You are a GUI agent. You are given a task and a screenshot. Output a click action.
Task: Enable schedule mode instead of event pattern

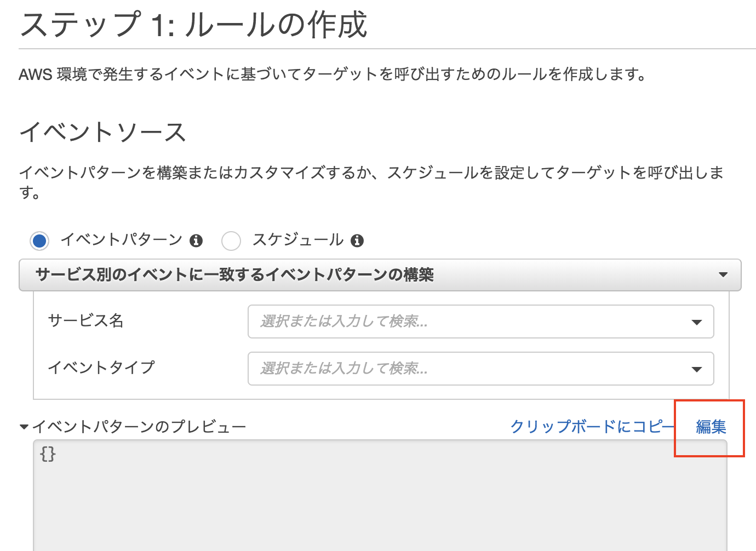(231, 240)
